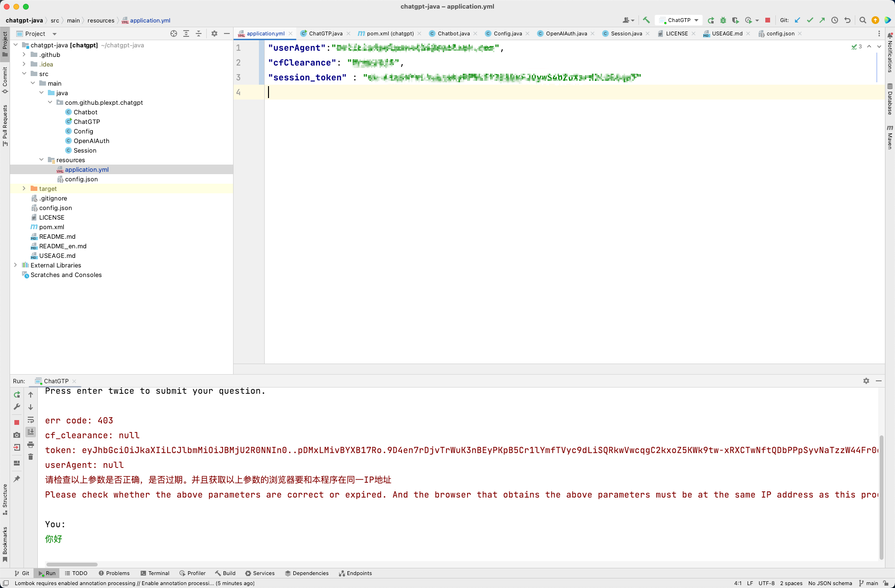
Task: Stop the running ChatGTP process
Action: point(768,20)
